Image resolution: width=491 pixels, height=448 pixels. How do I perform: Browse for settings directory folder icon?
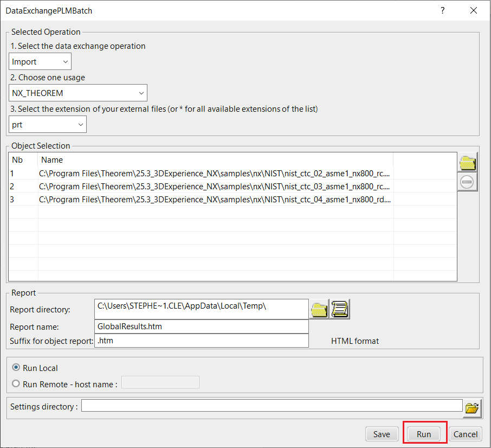(x=472, y=408)
